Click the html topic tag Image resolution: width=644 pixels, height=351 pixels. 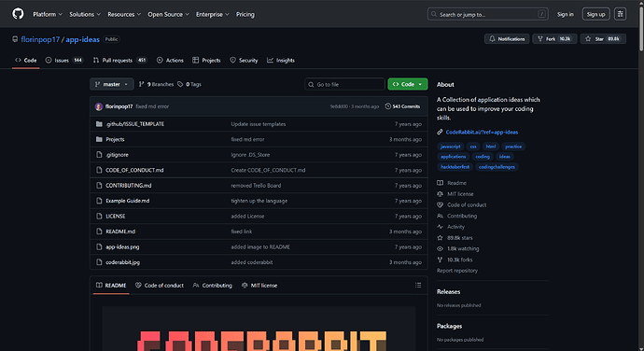490,147
